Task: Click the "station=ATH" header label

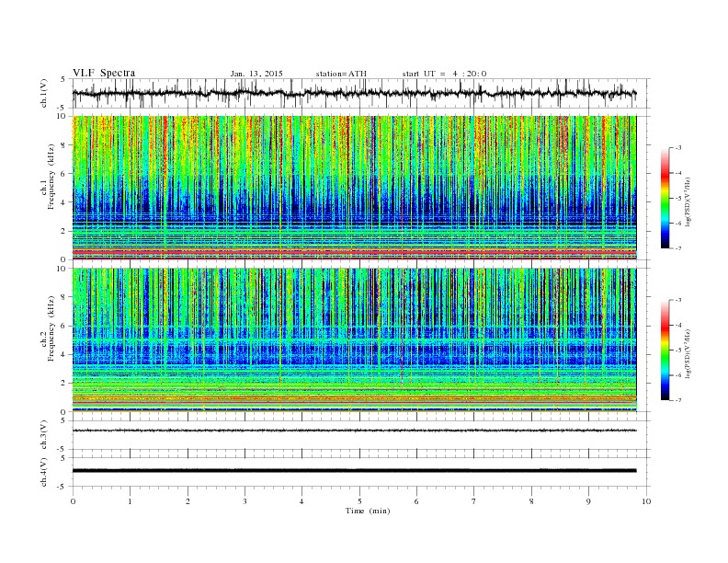Action: (x=341, y=74)
